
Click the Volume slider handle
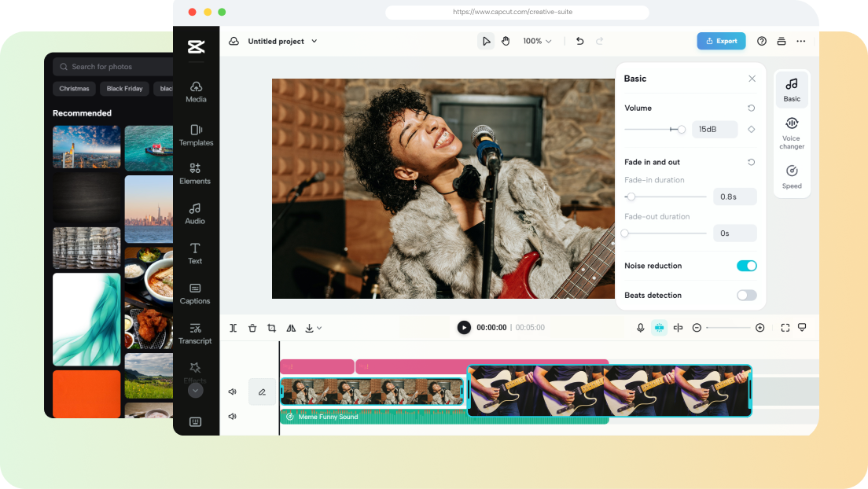coord(682,129)
